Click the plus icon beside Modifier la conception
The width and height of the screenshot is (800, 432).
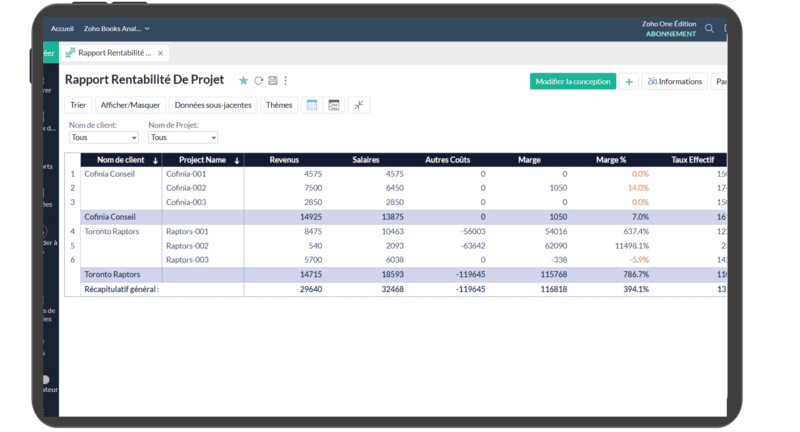click(x=629, y=82)
